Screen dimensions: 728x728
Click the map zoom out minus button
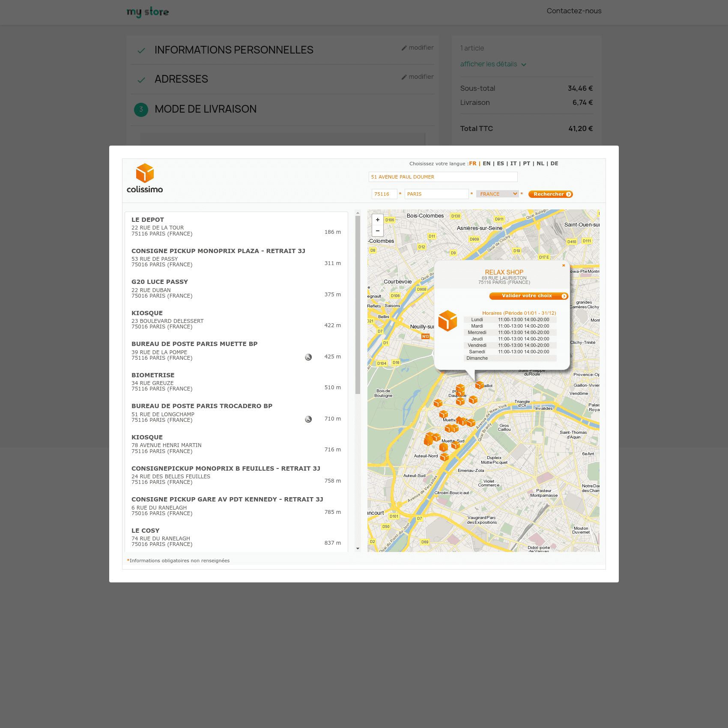(x=377, y=231)
